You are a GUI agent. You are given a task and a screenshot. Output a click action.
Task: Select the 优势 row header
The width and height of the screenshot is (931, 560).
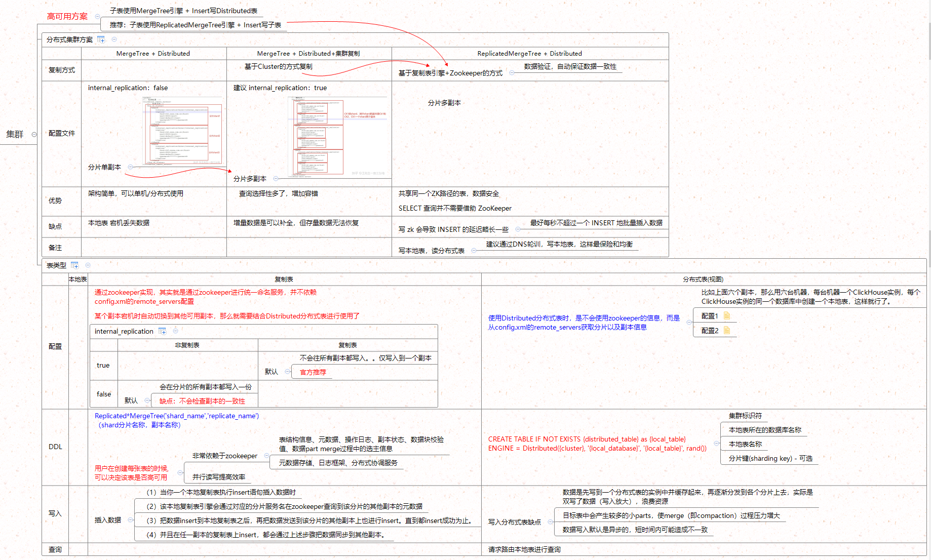click(x=55, y=201)
